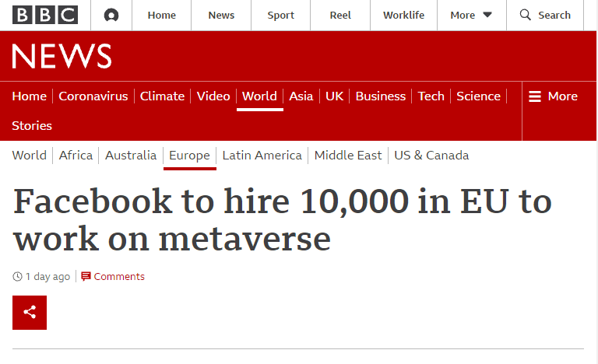
Task: Open the Tech news section
Action: point(431,96)
